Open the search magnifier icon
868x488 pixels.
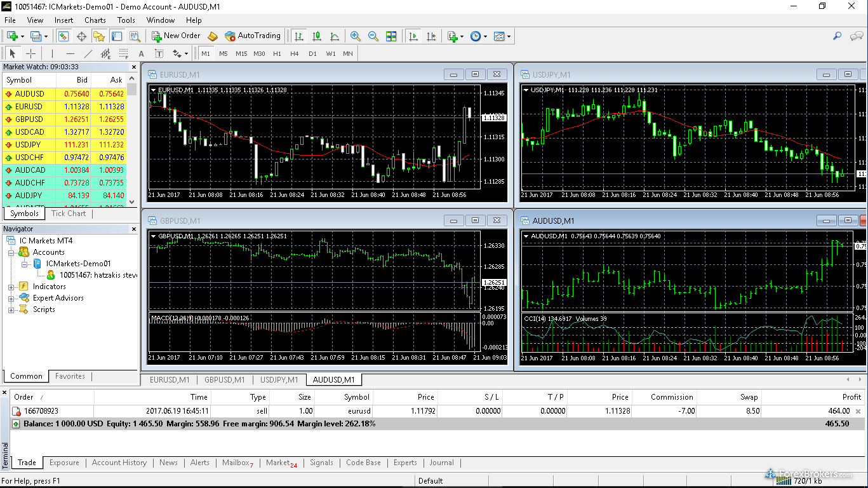pyautogui.click(x=838, y=36)
